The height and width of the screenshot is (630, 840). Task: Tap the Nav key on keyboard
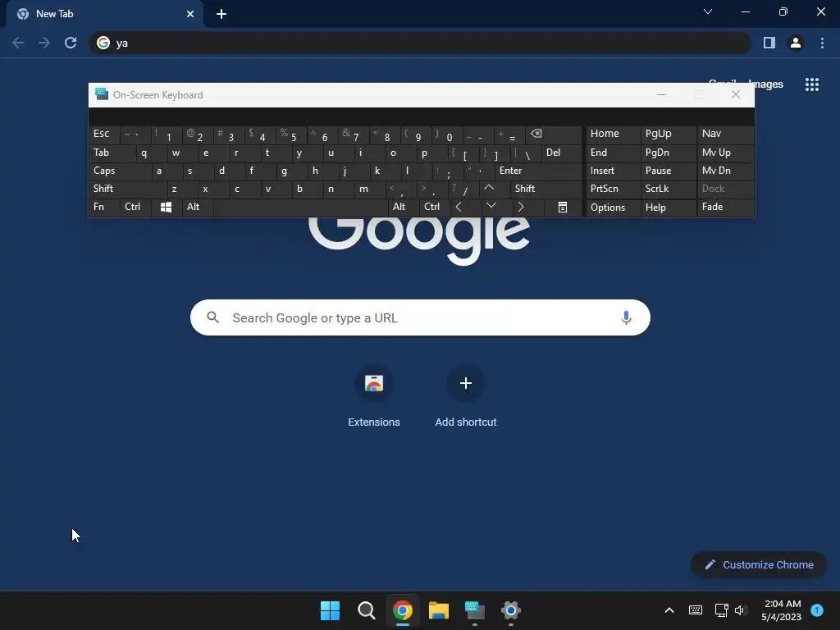click(725, 134)
